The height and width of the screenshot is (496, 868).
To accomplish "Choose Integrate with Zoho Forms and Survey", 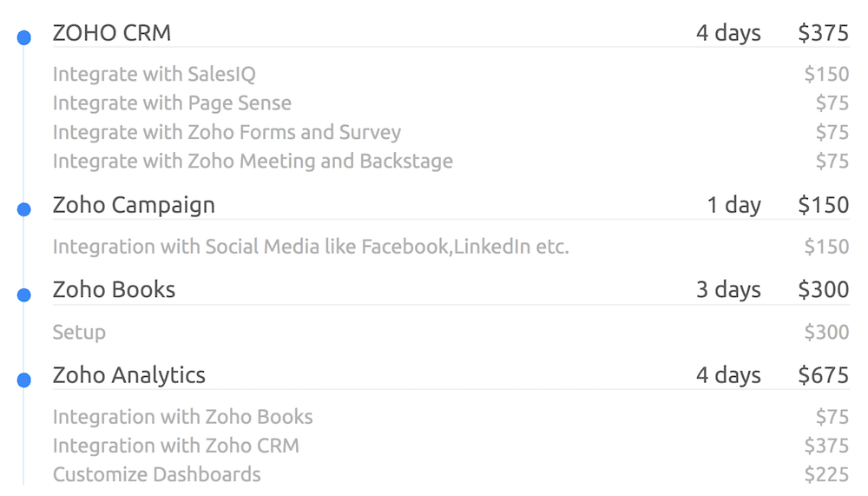I will coord(227,132).
